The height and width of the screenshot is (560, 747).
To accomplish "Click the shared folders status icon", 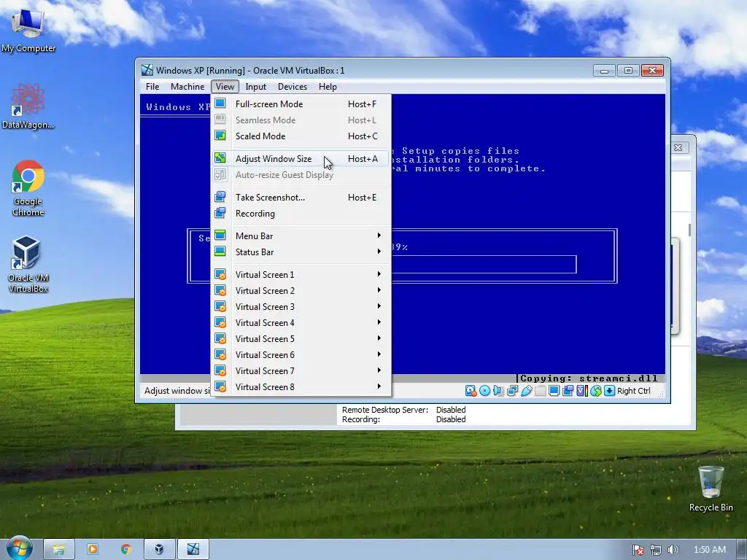I will tap(541, 391).
